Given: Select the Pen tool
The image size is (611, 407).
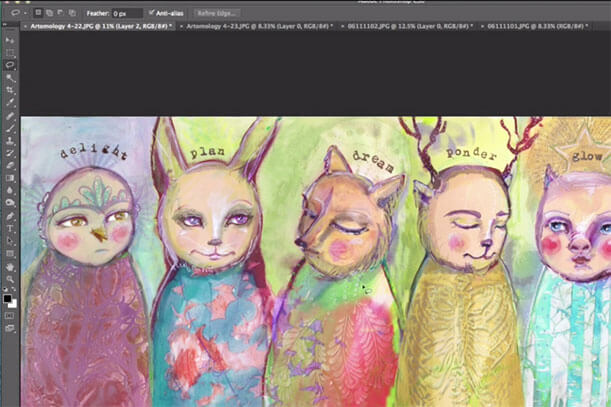Looking at the screenshot, I should 10,216.
